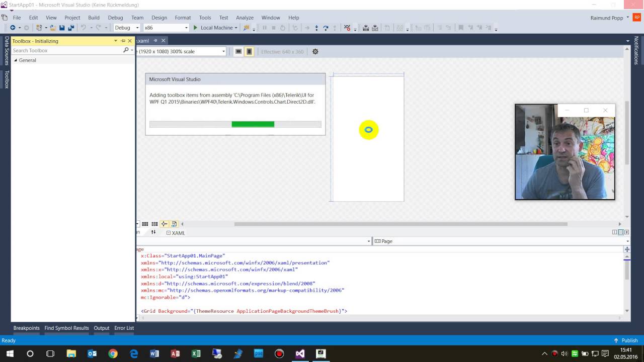Open the File menu

[17, 18]
